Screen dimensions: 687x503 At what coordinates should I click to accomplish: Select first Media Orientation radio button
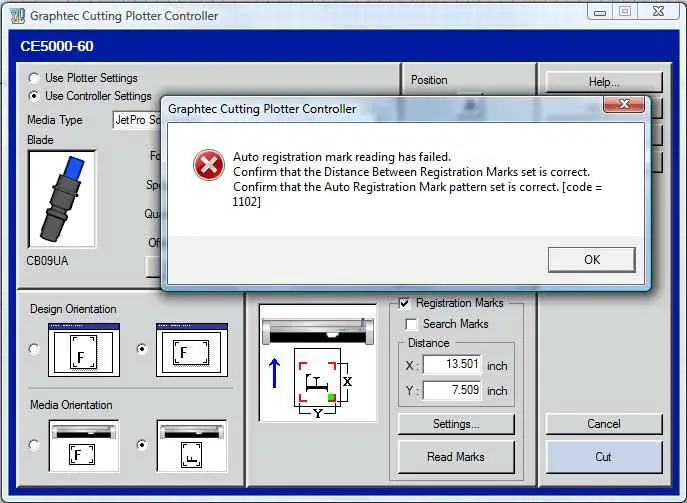click(34, 445)
